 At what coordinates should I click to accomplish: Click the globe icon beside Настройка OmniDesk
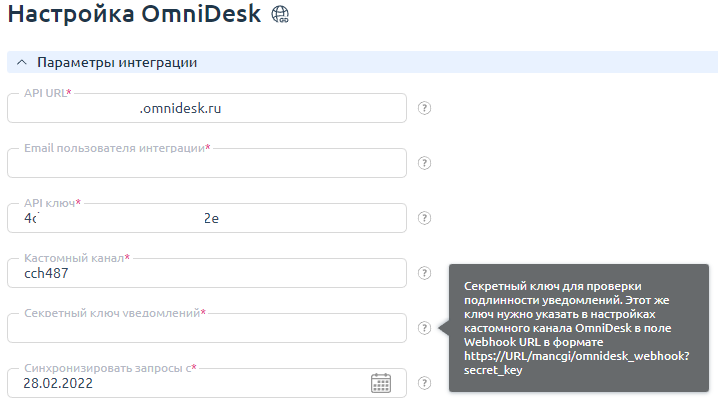(280, 15)
